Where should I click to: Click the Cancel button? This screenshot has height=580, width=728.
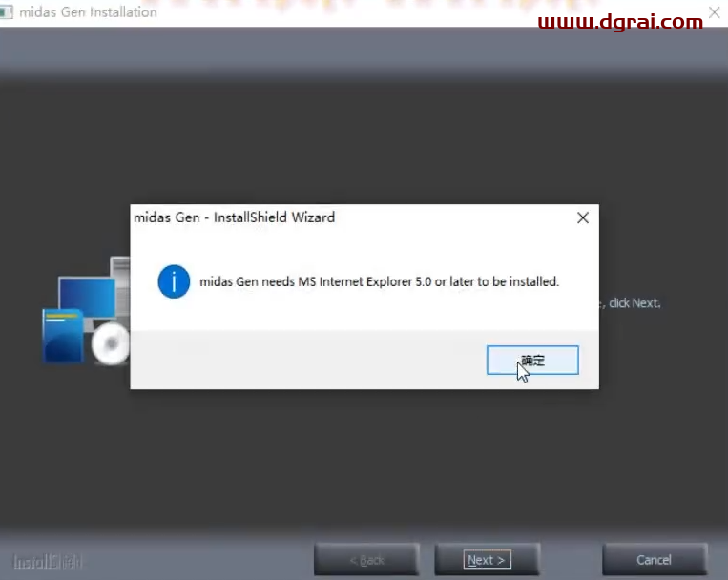pyautogui.click(x=654, y=560)
